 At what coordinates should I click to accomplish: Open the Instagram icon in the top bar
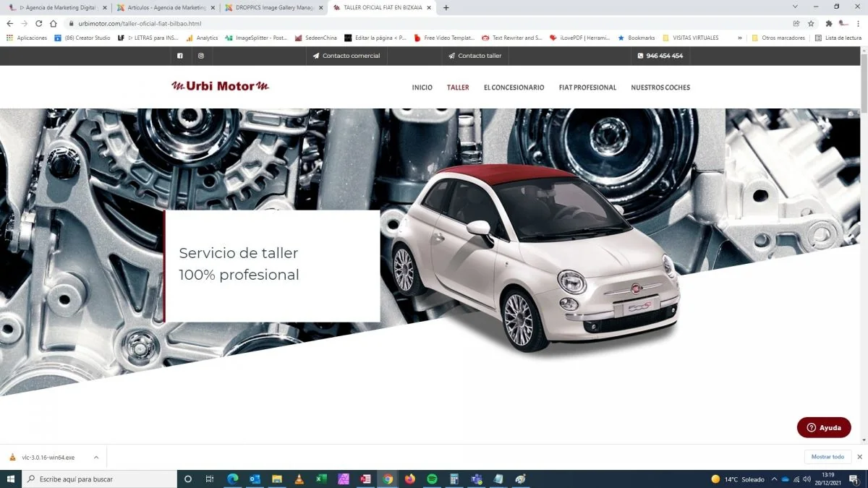201,56
